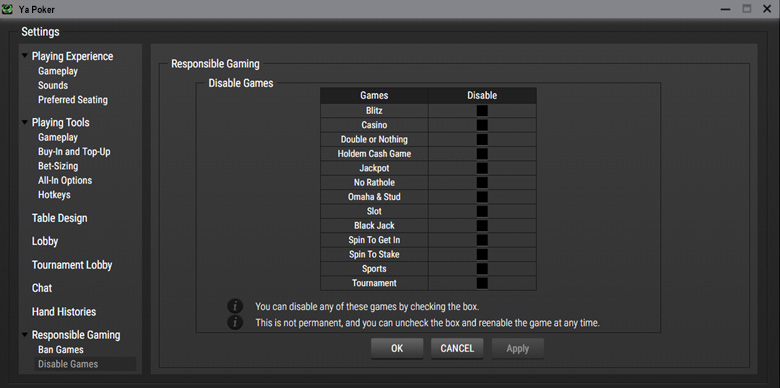The image size is (780, 388).
Task: Select Buy-In and Top-Up settings
Action: tap(74, 152)
